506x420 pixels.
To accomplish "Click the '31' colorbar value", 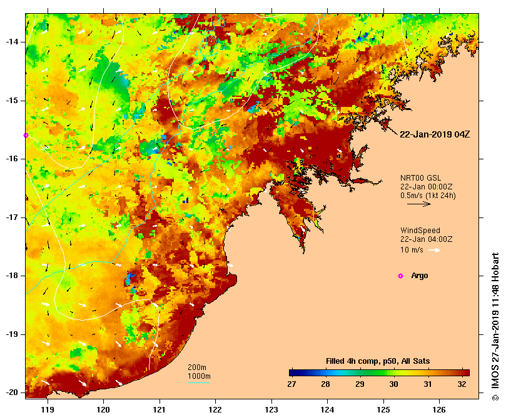I will [428, 384].
